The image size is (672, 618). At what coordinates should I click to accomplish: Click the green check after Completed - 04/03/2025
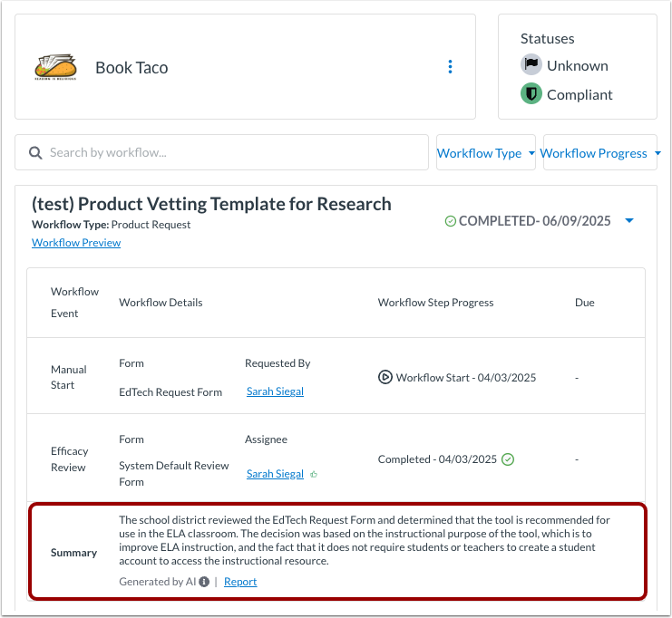[508, 459]
